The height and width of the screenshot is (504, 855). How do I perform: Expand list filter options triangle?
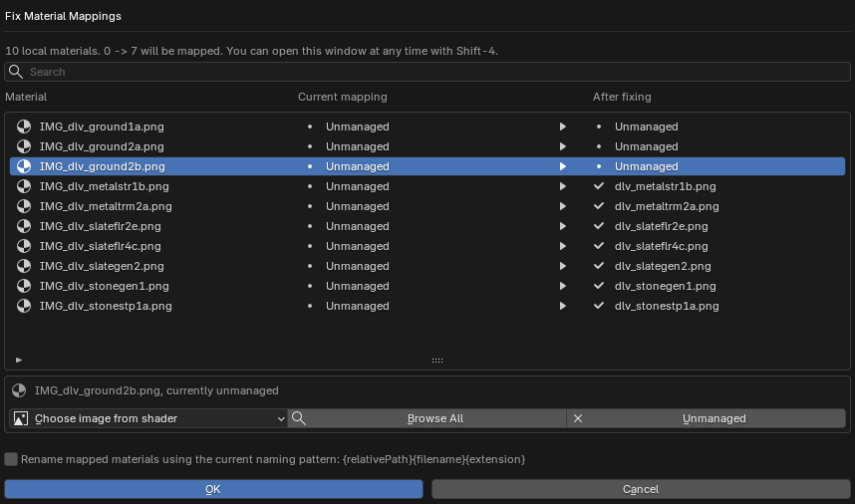[x=19, y=361]
